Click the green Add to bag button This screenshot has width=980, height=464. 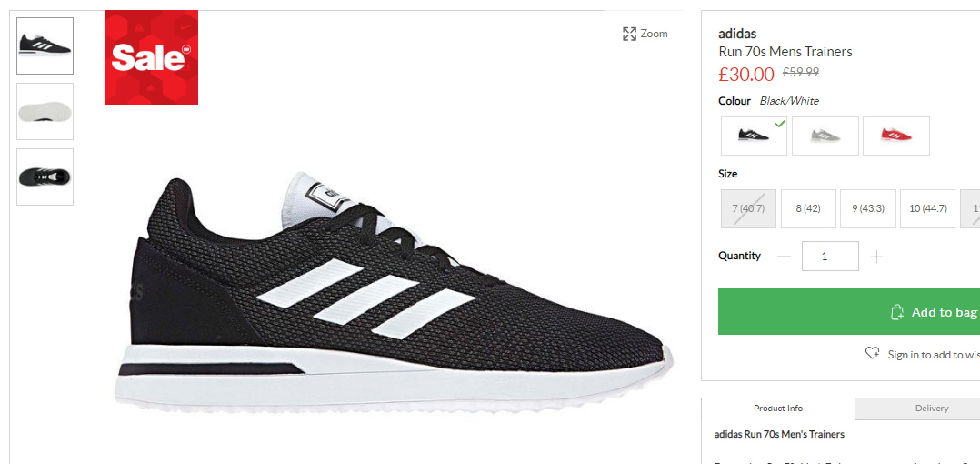(849, 311)
